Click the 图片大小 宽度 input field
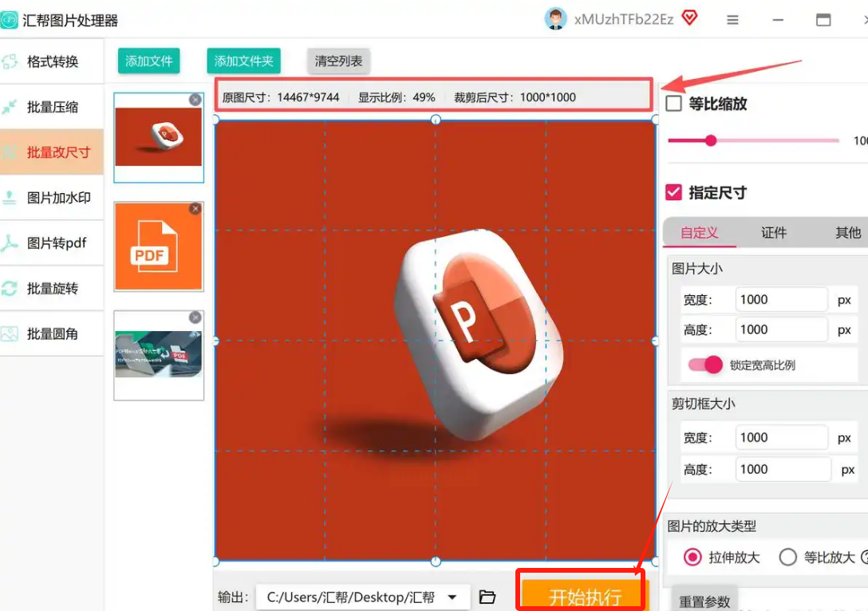The height and width of the screenshot is (611, 868). tap(781, 300)
